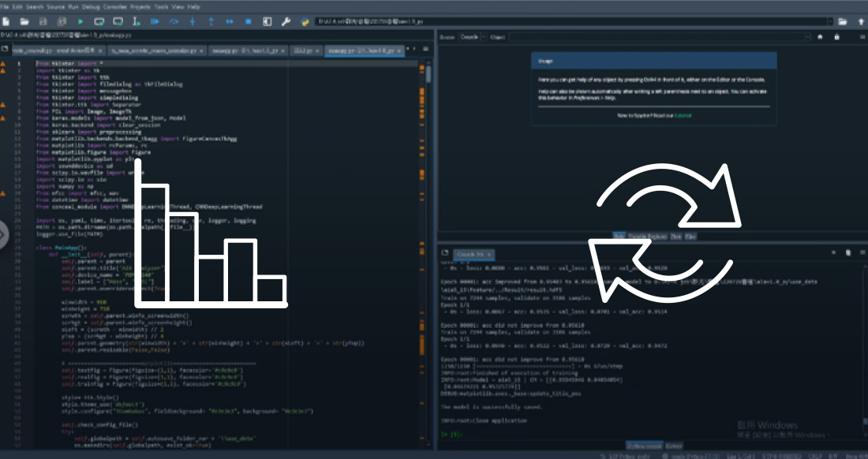Open Preferences with the wrench icon
This screenshot has width=868, height=459.
286,21
